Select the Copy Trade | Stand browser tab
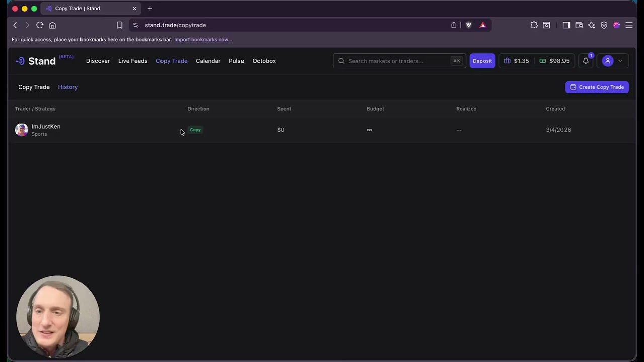 pos(91,9)
